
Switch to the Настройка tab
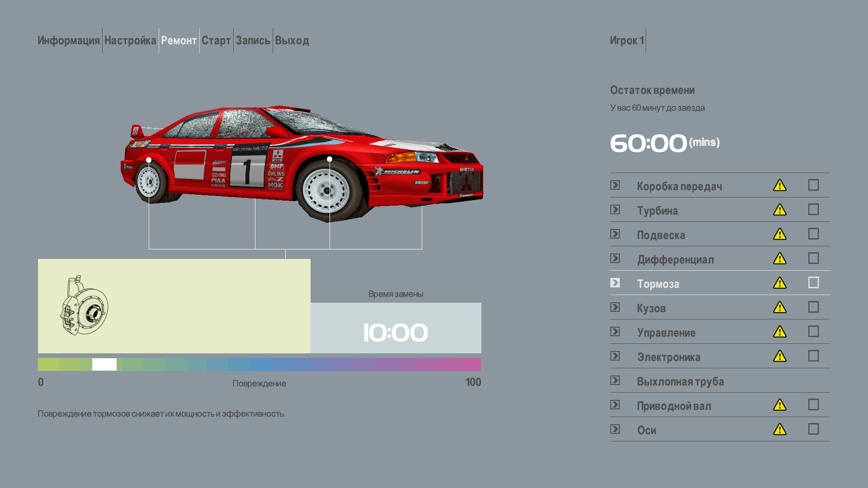[x=130, y=41]
